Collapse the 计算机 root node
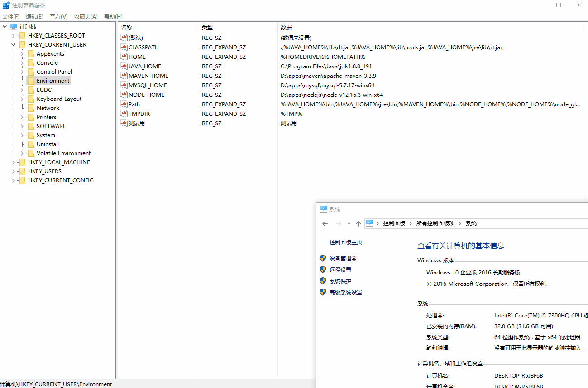Screen dimensions: 588x388 coord(5,27)
